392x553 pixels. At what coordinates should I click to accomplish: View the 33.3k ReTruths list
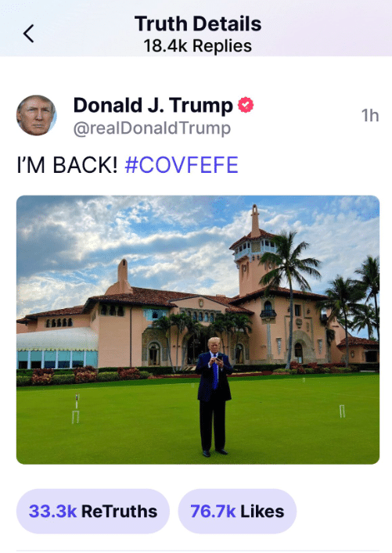click(x=93, y=511)
